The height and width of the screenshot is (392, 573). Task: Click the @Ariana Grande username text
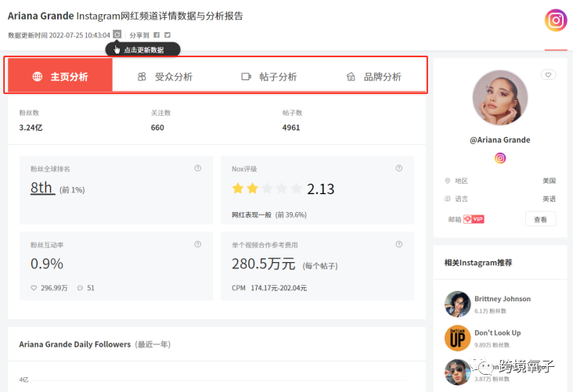(x=500, y=140)
